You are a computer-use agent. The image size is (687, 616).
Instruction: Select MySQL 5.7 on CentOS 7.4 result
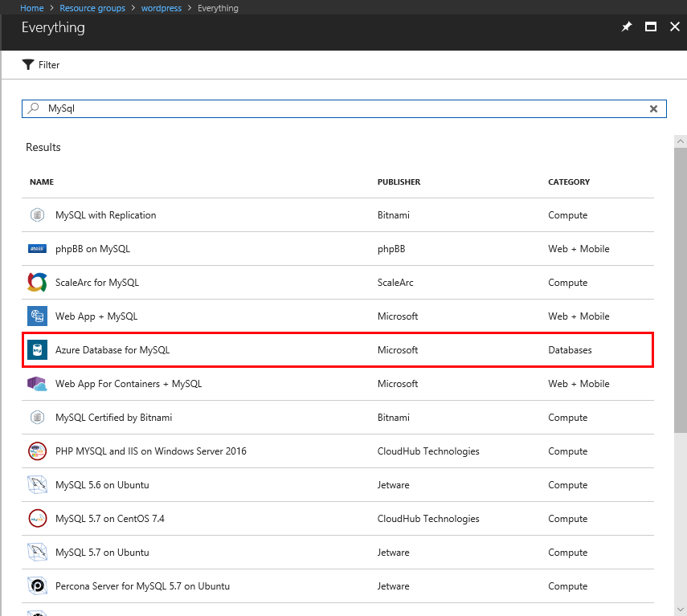(x=337, y=518)
